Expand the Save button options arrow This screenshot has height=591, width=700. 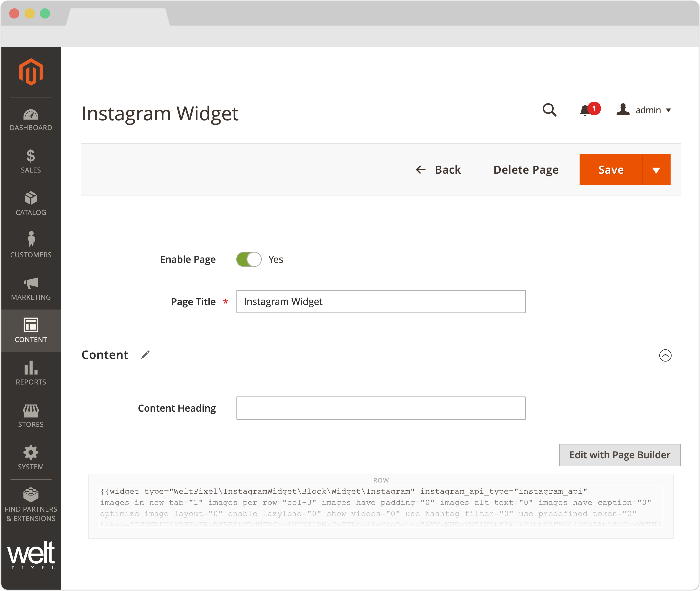pyautogui.click(x=656, y=170)
